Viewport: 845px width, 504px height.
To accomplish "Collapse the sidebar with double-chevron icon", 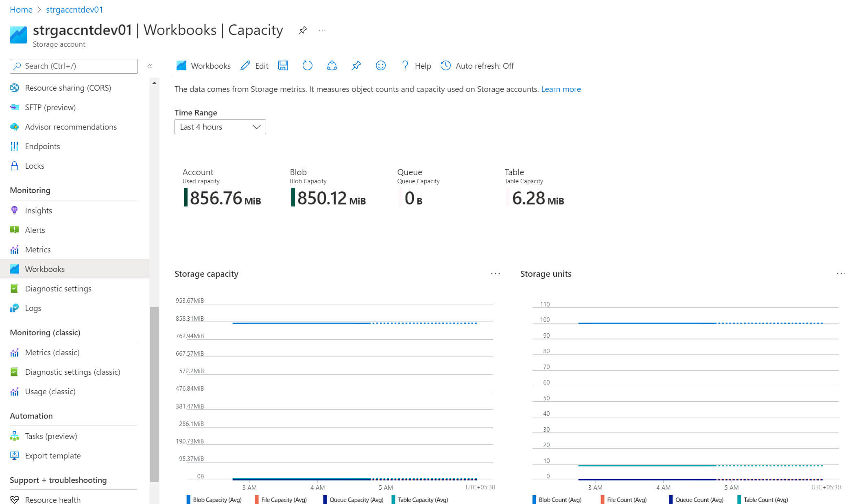I will tap(150, 66).
